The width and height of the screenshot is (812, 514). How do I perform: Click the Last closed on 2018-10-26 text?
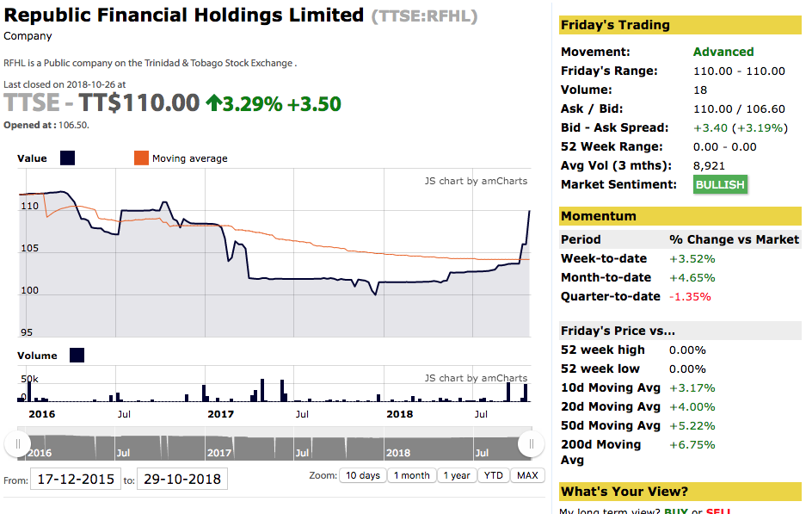point(65,84)
